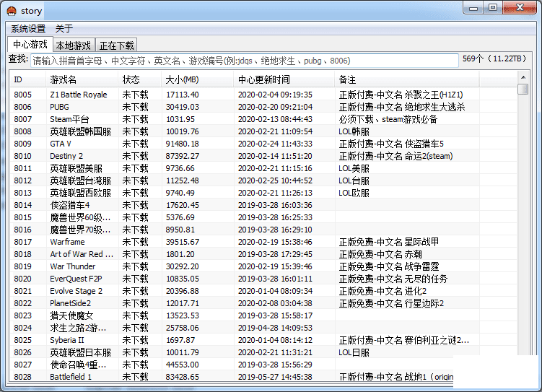Select the Battlefield 1 row
Viewport: 542px width, 392px height.
click(x=231, y=376)
